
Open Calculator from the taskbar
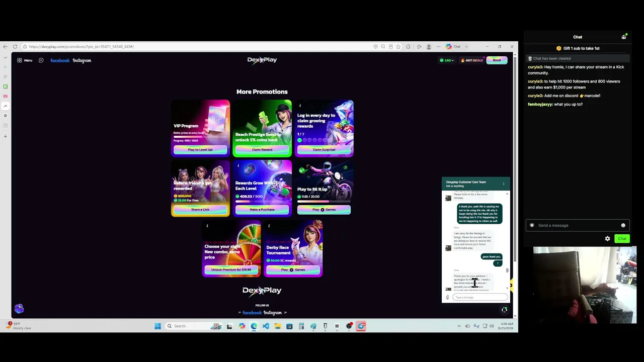[301, 326]
